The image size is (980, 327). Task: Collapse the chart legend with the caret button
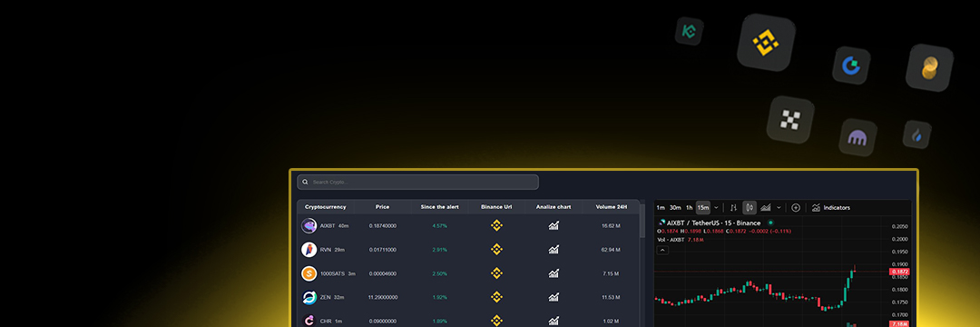(663, 250)
